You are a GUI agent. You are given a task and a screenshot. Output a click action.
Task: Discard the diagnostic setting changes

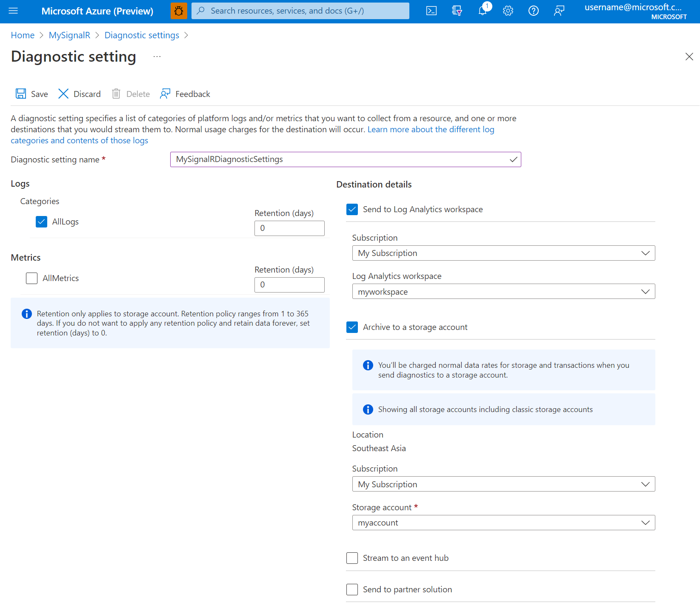pyautogui.click(x=80, y=94)
